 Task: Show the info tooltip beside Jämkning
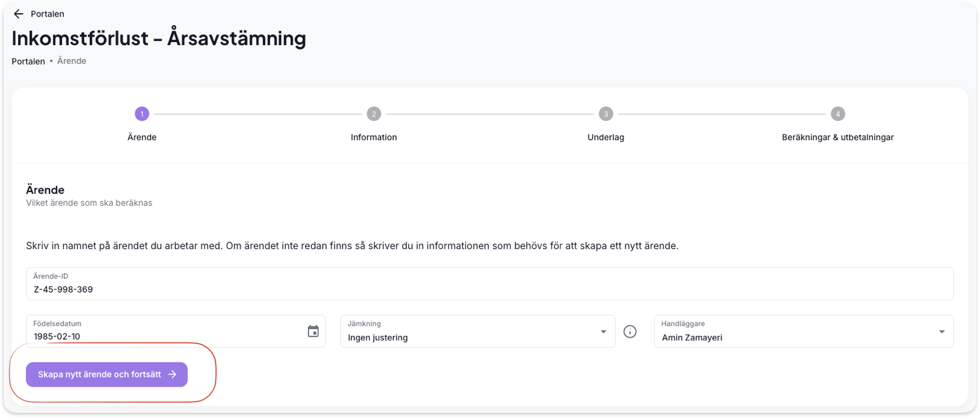630,332
